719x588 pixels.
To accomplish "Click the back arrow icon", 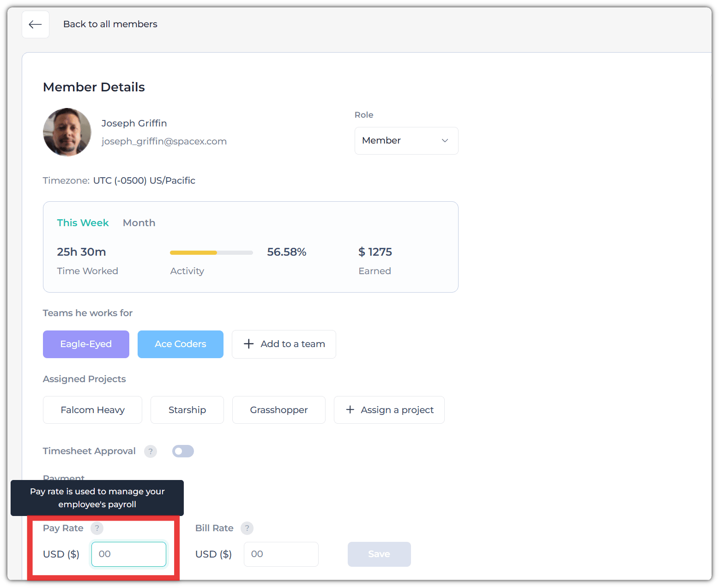I will [x=35, y=24].
